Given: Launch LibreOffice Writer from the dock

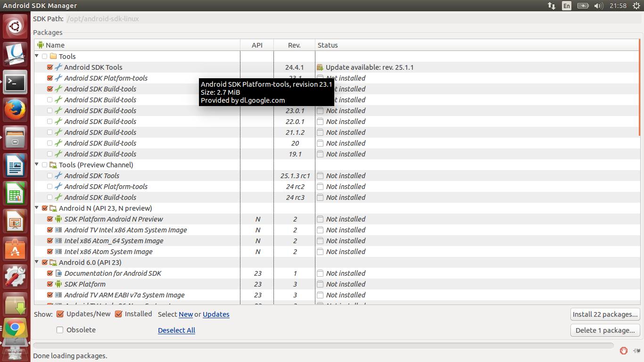Looking at the screenshot, I should click(x=15, y=166).
